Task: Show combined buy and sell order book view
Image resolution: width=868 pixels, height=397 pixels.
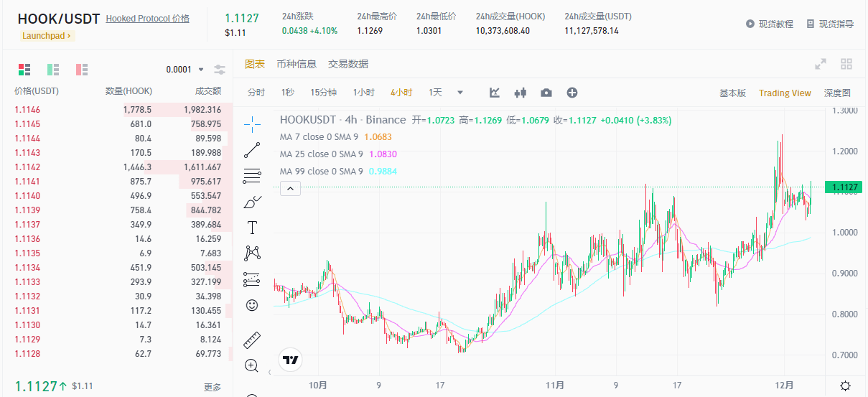Action: (24, 70)
